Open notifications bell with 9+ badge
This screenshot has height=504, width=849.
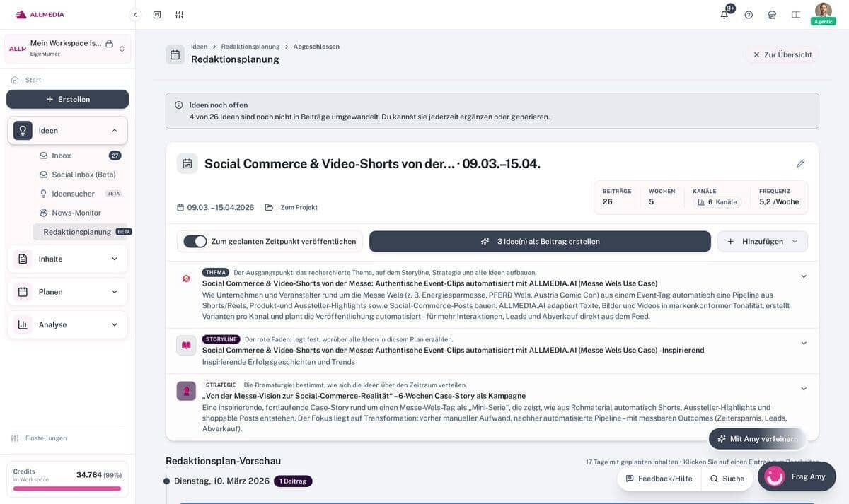pyautogui.click(x=724, y=15)
